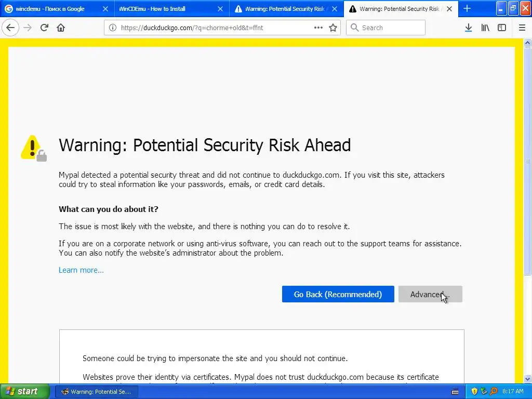Viewport: 532px width, 399px height.
Task: Click the Warning taskbar window button
Action: (x=96, y=392)
